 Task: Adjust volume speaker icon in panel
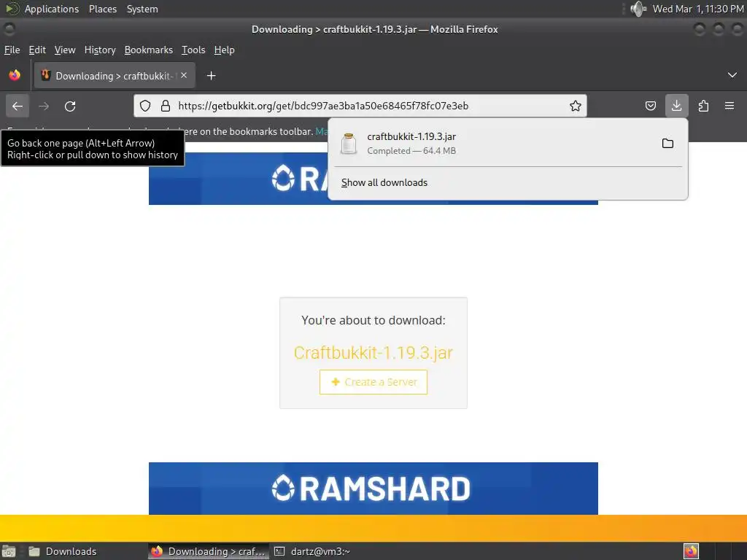pos(638,9)
